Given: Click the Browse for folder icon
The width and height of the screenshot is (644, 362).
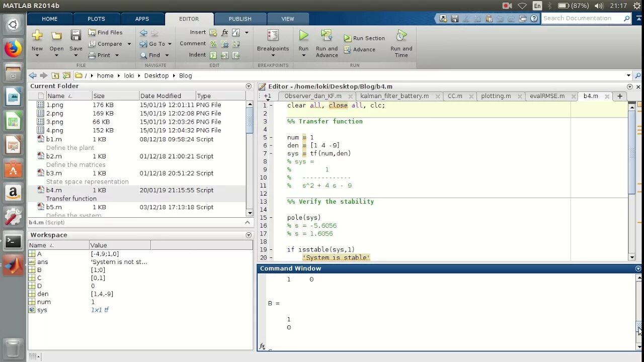Looking at the screenshot, I should pos(66,75).
